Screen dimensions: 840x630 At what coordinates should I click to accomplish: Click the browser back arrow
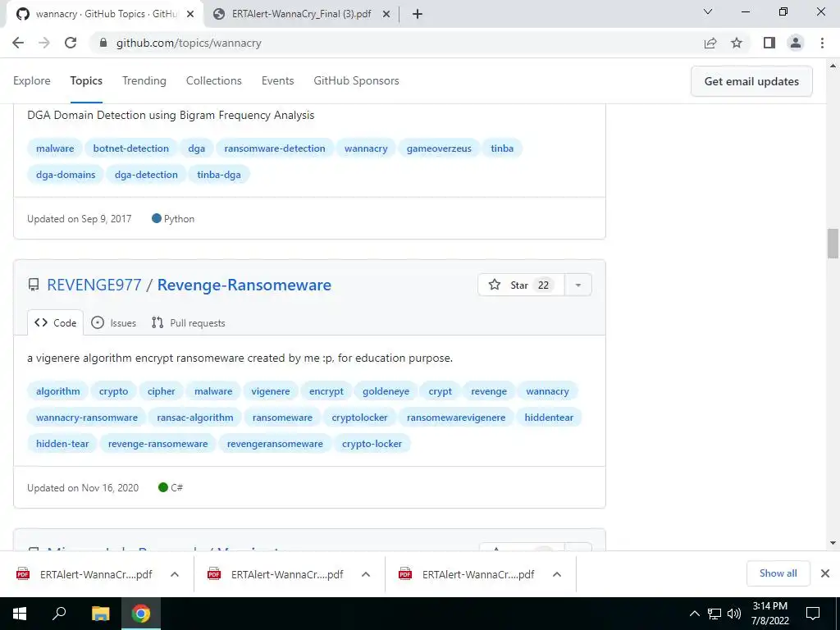tap(18, 43)
